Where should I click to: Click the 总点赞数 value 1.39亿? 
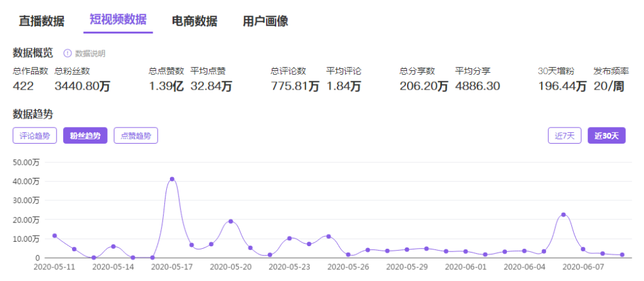point(166,86)
